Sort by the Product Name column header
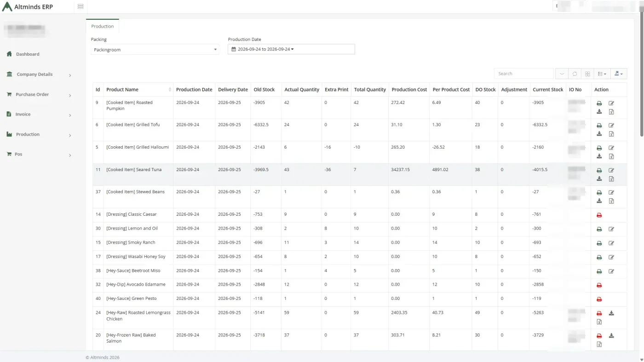The width and height of the screenshot is (644, 362). pos(138,90)
